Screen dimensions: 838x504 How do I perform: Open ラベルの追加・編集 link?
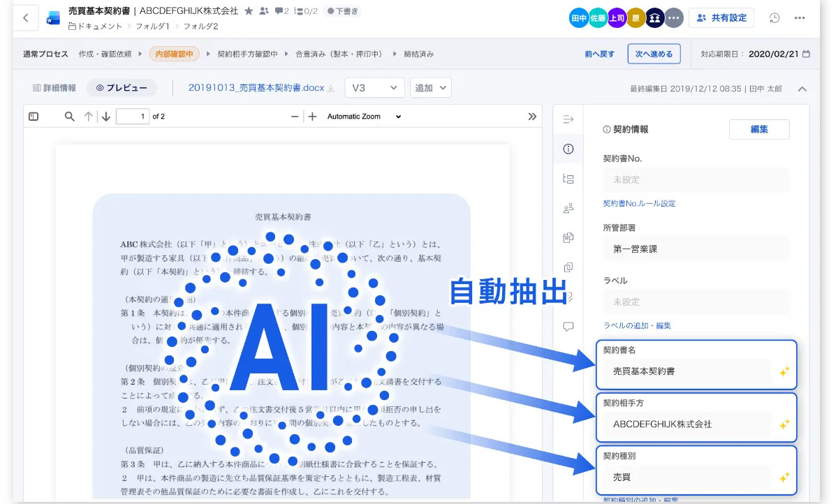point(637,325)
